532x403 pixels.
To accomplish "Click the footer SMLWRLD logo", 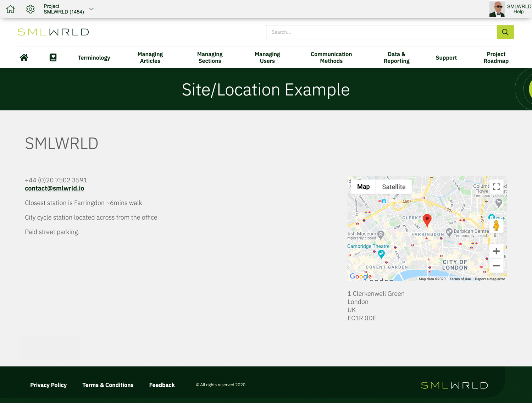I will point(454,385).
